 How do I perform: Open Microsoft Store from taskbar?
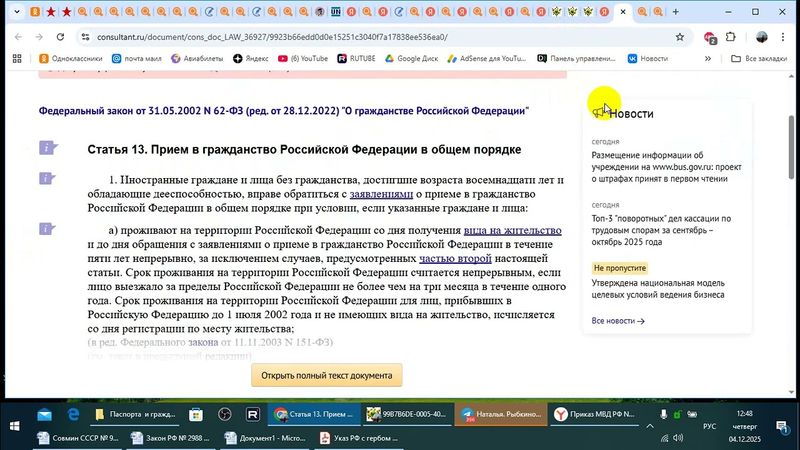click(x=196, y=415)
